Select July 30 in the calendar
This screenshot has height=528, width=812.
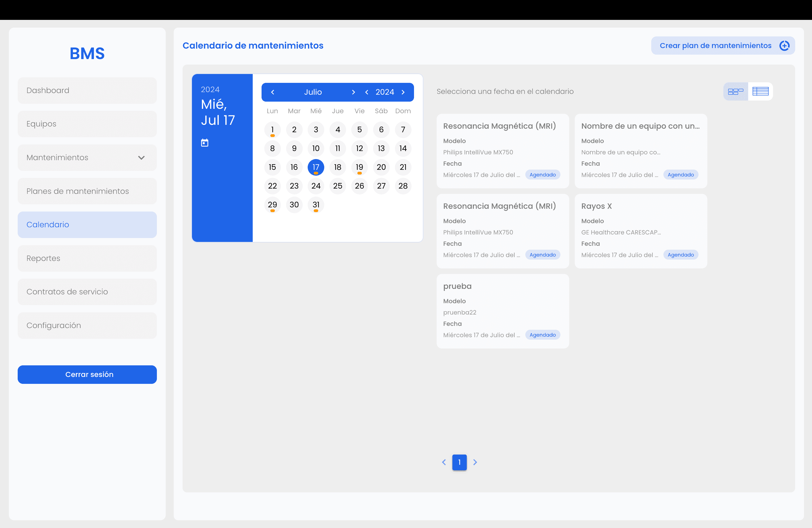click(294, 205)
